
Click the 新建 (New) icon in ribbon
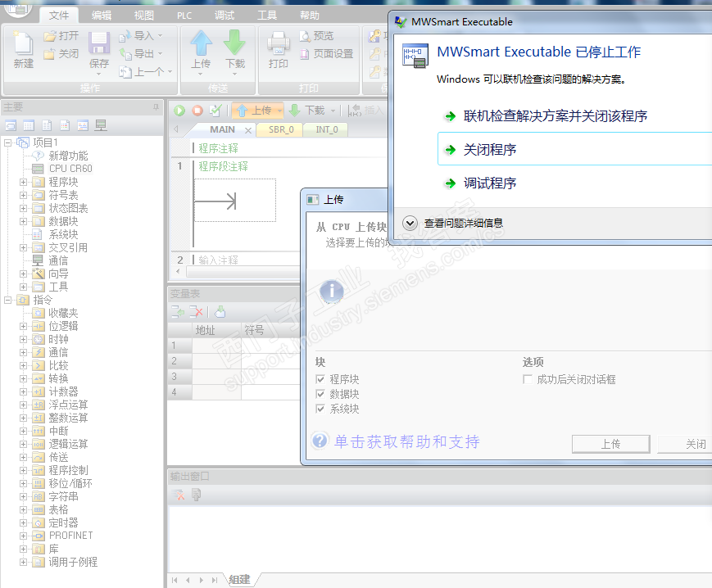(23, 43)
